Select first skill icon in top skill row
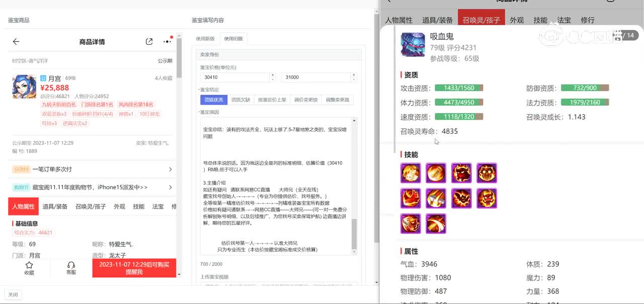 (411, 173)
